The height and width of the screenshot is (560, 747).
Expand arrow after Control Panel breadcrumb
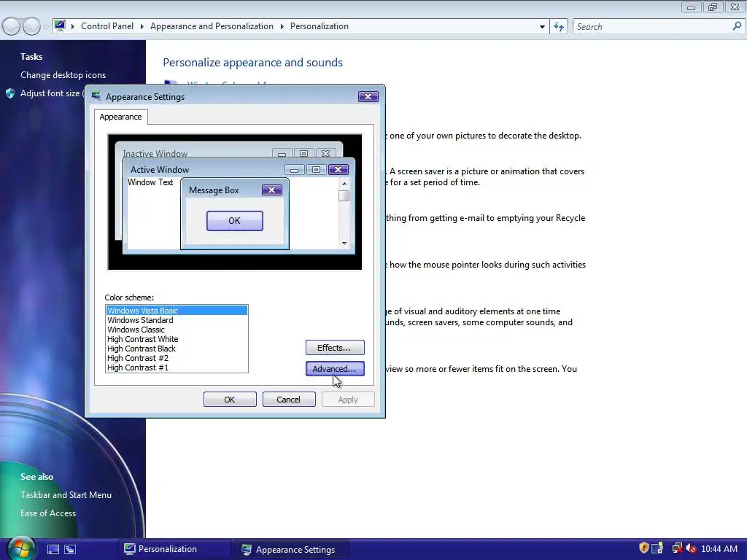click(x=142, y=27)
